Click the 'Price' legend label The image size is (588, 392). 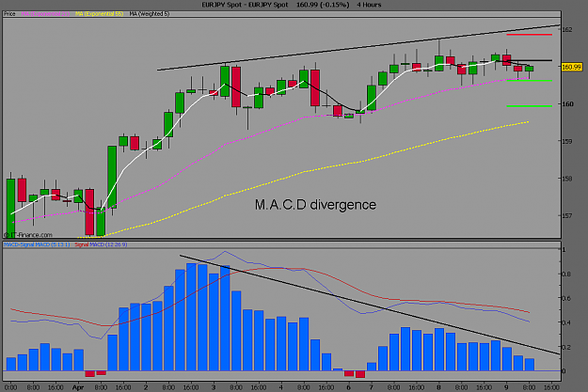tap(9, 14)
